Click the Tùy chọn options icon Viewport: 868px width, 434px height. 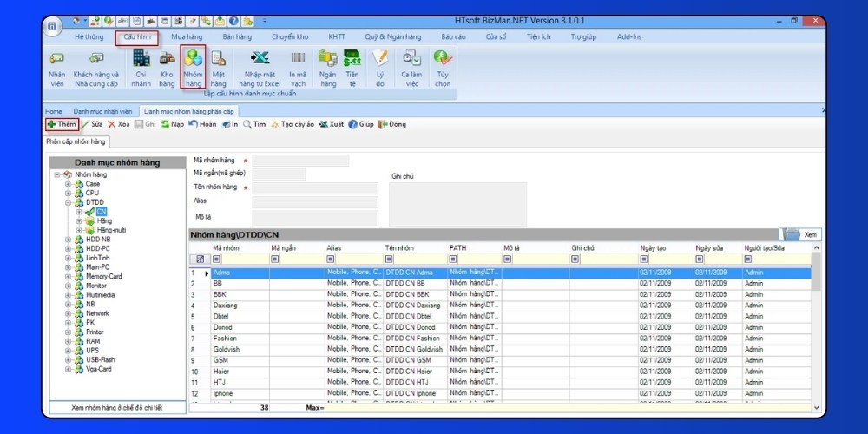tap(443, 68)
